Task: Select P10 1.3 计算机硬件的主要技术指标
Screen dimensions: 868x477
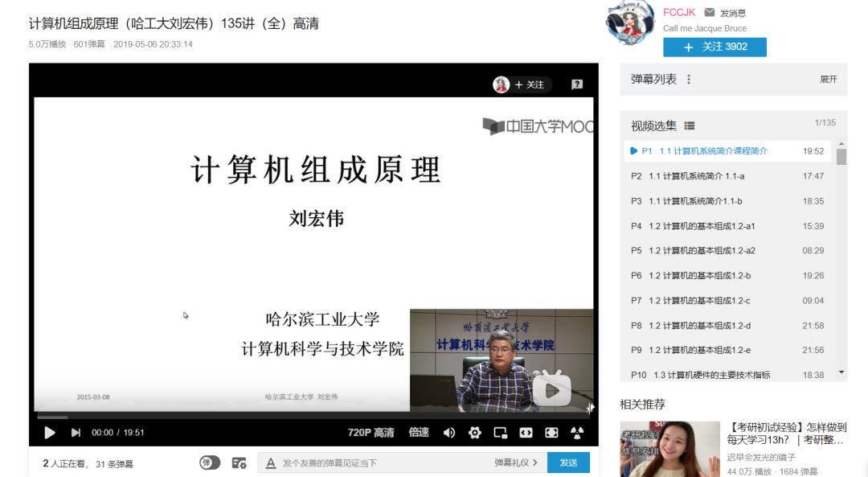Action: coord(727,374)
